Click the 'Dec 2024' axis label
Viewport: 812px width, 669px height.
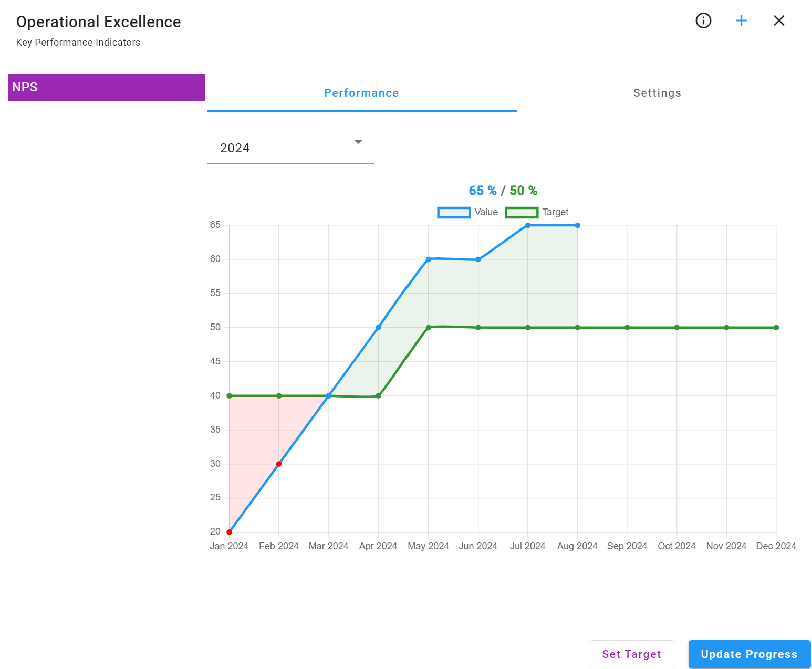pos(776,546)
